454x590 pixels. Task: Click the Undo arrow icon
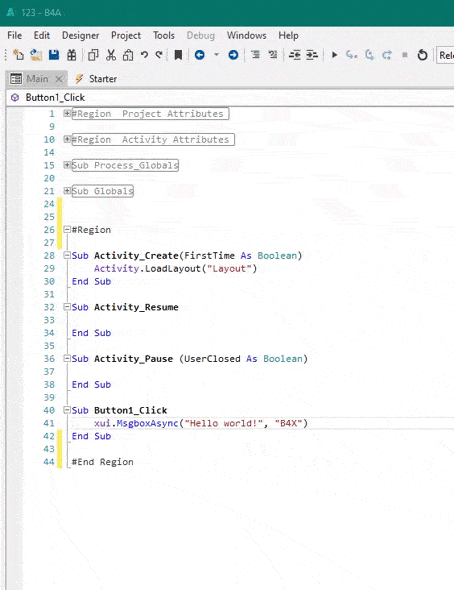(x=144, y=55)
